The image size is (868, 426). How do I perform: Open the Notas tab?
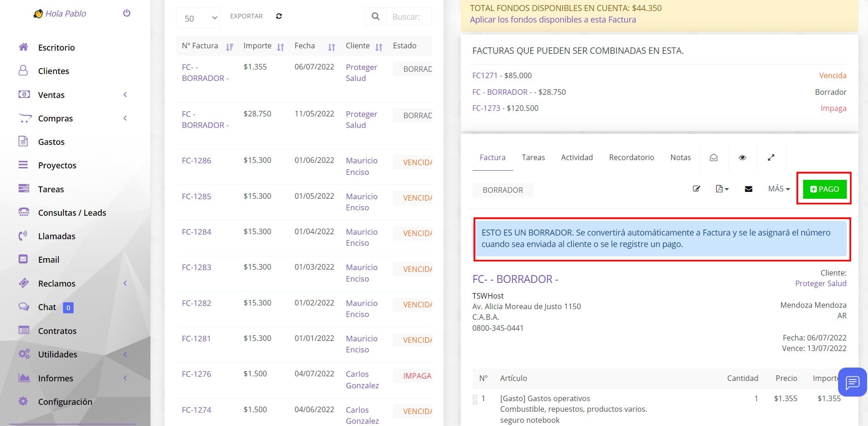(x=680, y=157)
